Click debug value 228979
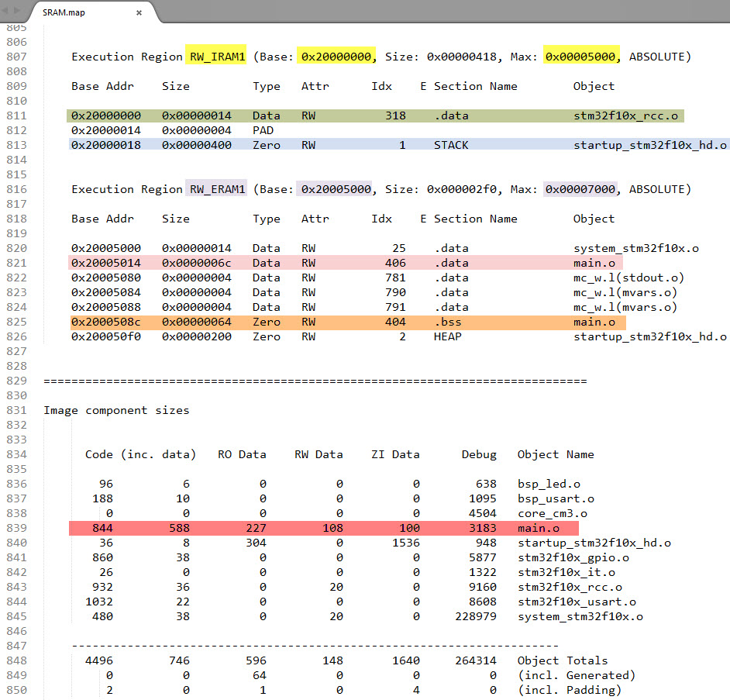730x700 pixels. point(476,616)
